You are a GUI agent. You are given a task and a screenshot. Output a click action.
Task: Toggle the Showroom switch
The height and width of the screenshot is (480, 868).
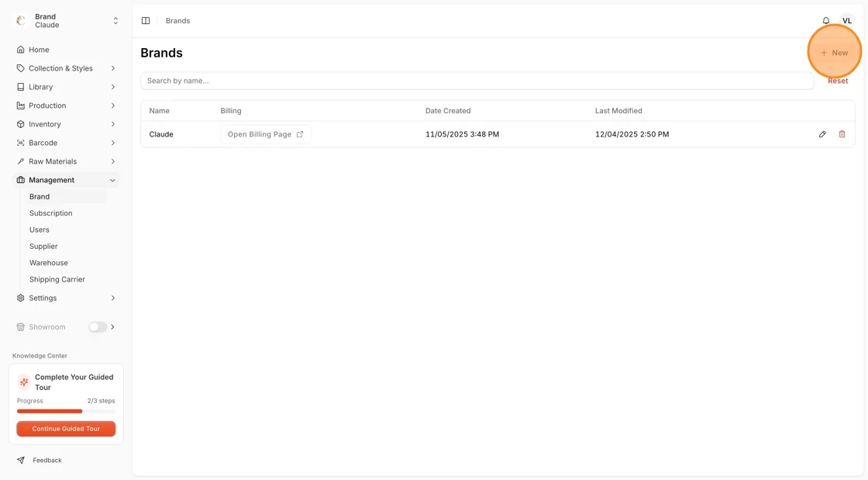pyautogui.click(x=98, y=327)
